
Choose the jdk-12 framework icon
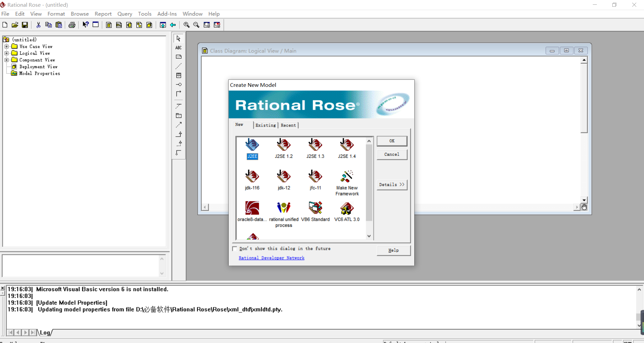click(284, 180)
